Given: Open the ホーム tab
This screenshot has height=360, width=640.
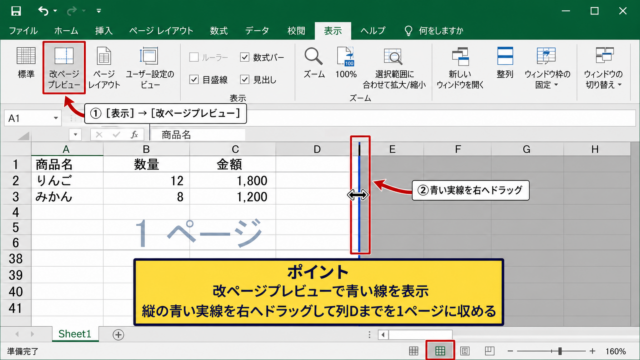Looking at the screenshot, I should pyautogui.click(x=66, y=31).
